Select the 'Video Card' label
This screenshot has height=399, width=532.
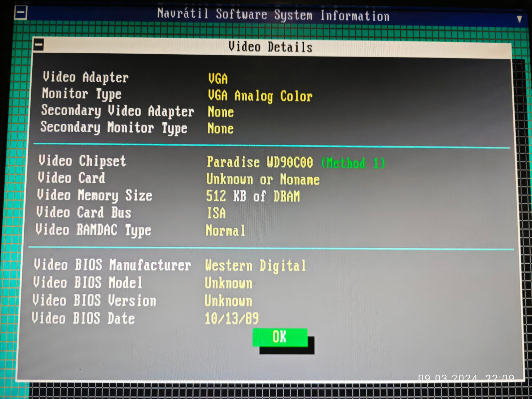tap(71, 178)
